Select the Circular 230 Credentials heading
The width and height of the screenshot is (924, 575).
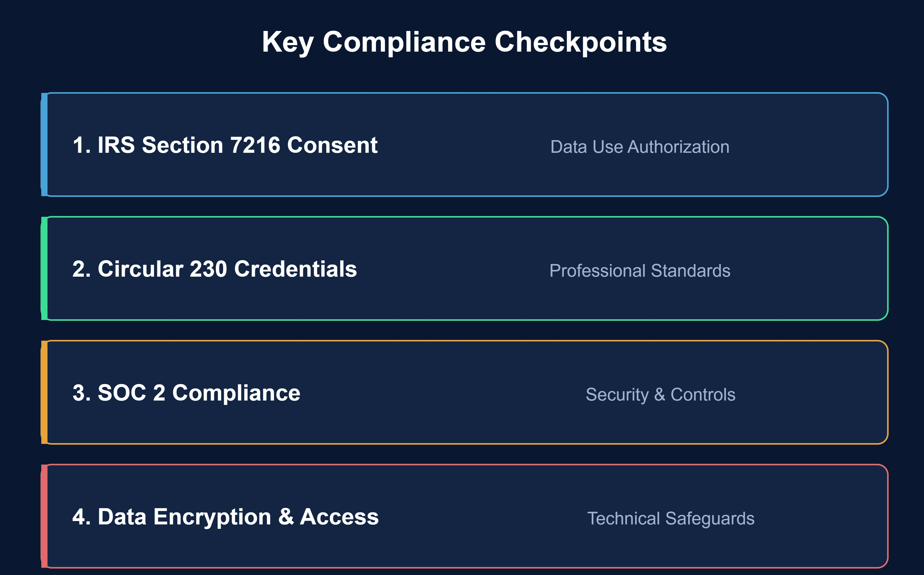(x=215, y=269)
